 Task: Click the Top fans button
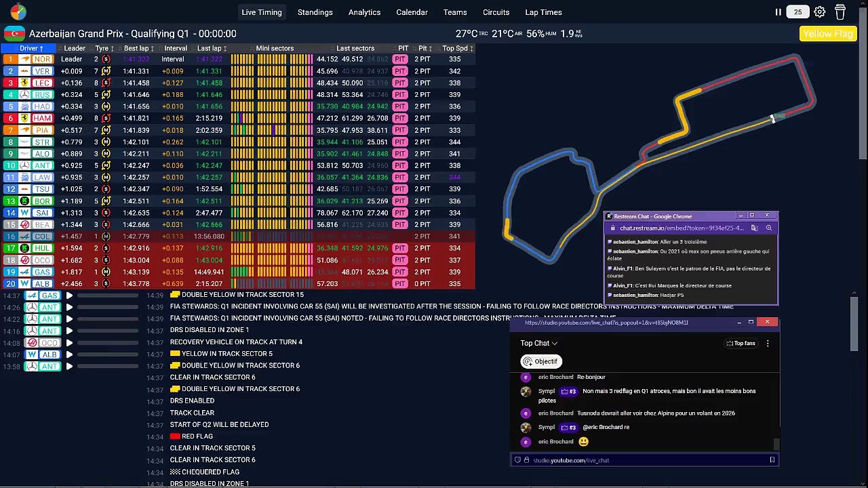741,343
